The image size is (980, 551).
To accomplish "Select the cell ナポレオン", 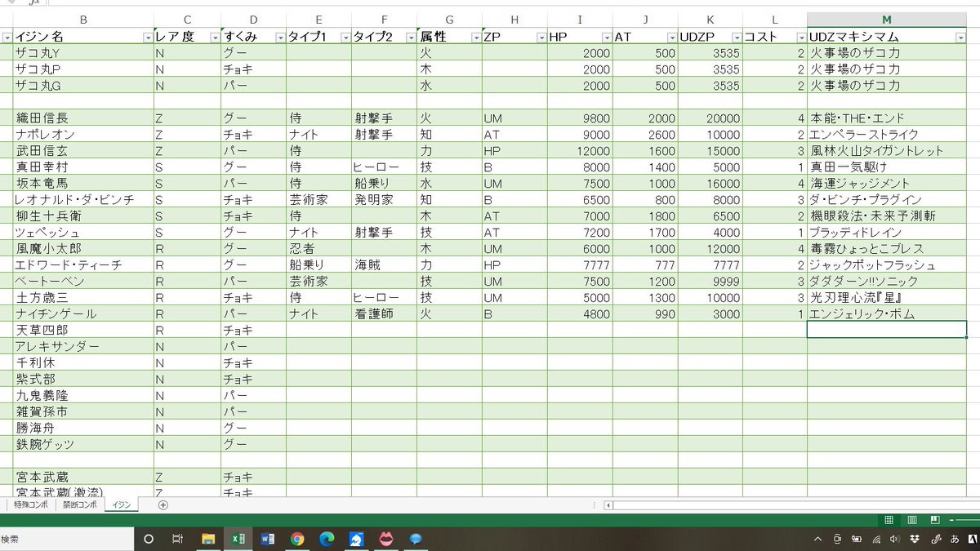I will tap(82, 135).
